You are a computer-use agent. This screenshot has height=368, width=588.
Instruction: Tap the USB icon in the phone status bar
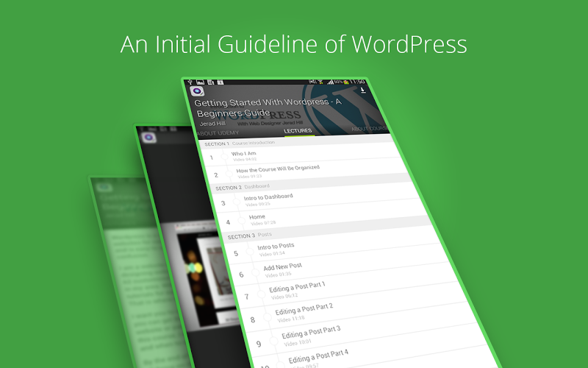coord(190,82)
